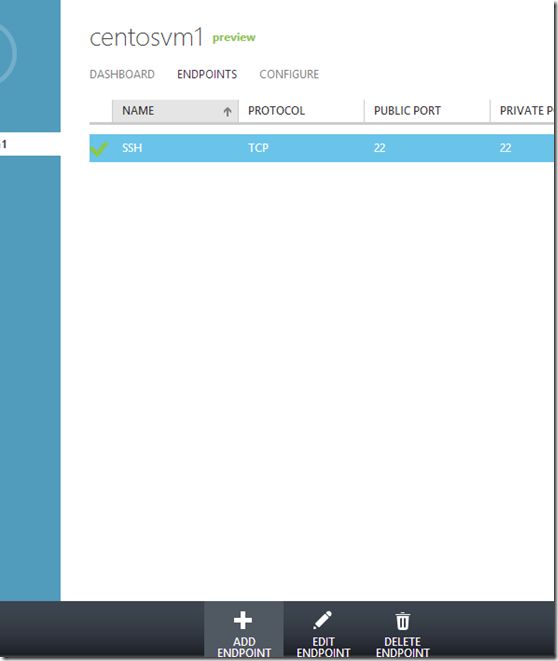
Task: Select the SSH endpoint name
Action: 132,148
